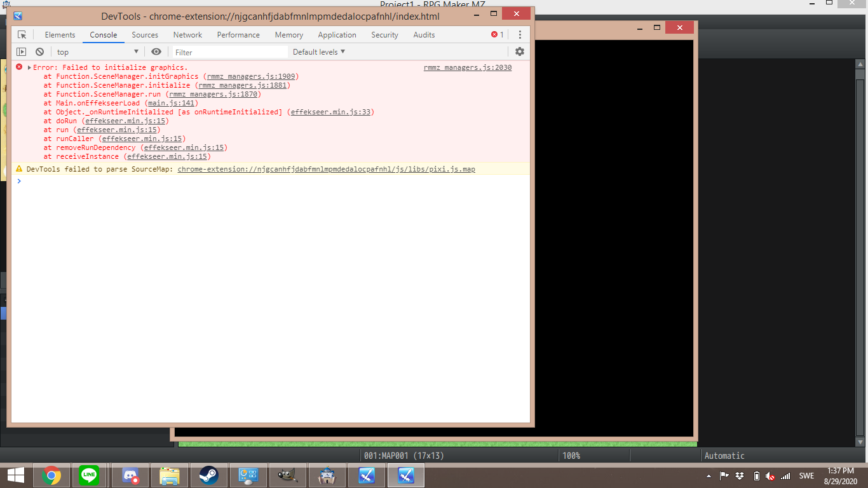Select the Console tab

coord(103,35)
